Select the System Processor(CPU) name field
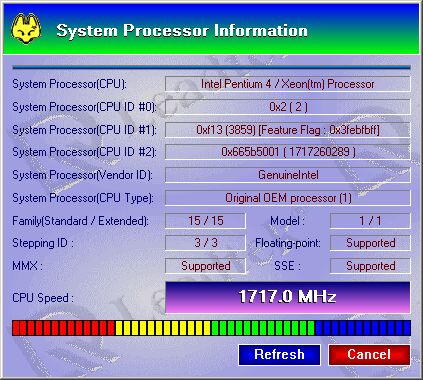The width and height of the screenshot is (423, 380). [x=287, y=84]
